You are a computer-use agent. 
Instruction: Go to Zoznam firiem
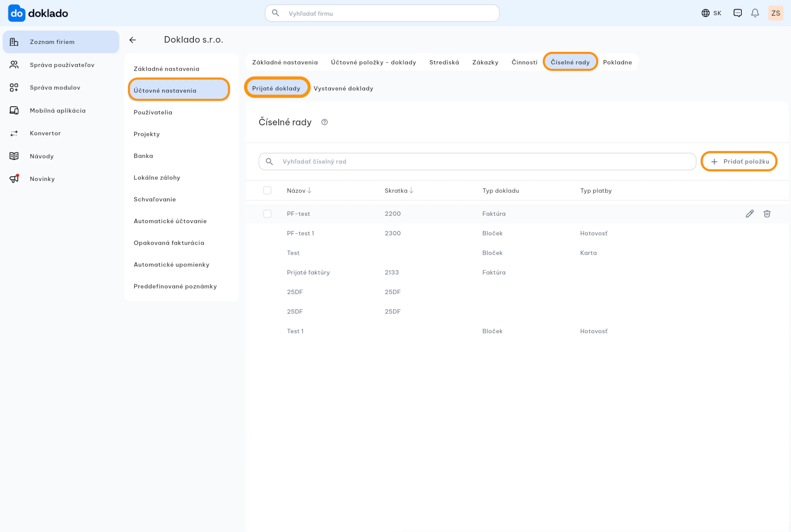pyautogui.click(x=61, y=42)
